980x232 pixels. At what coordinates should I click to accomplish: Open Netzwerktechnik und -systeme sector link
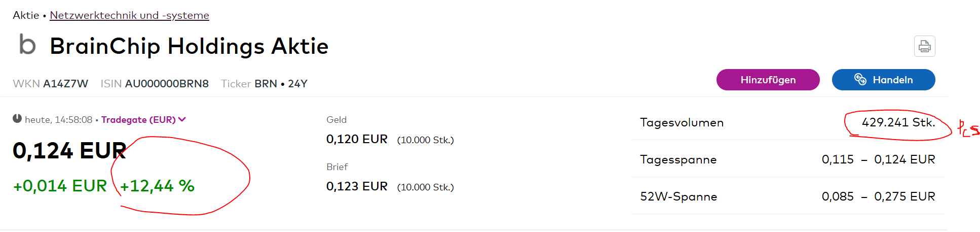pos(129,15)
